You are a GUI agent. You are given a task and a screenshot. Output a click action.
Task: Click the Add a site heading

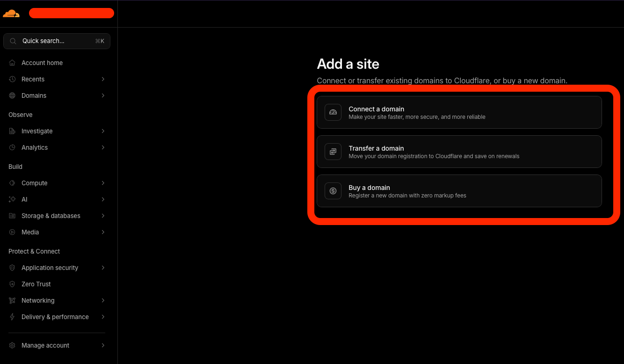pyautogui.click(x=348, y=64)
